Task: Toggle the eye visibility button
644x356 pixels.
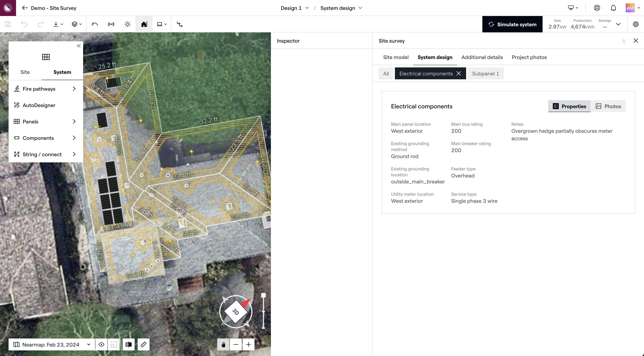Action: (101, 344)
